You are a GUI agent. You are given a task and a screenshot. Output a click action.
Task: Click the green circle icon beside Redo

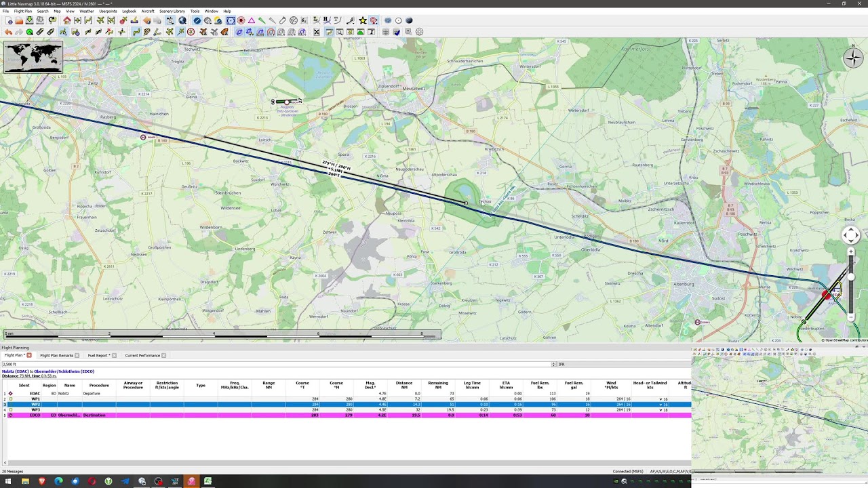(x=29, y=32)
